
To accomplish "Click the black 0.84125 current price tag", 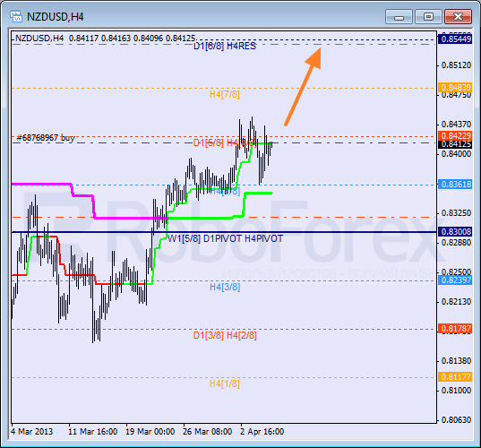I will coord(455,144).
